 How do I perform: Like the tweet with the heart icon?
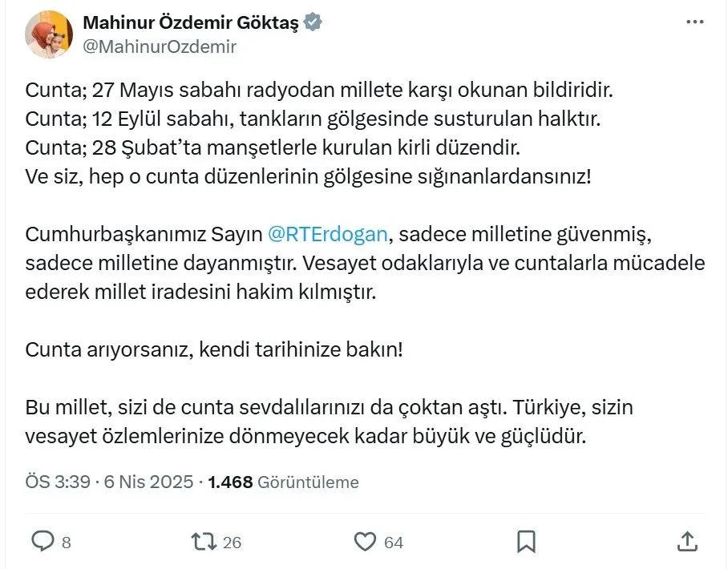(365, 542)
